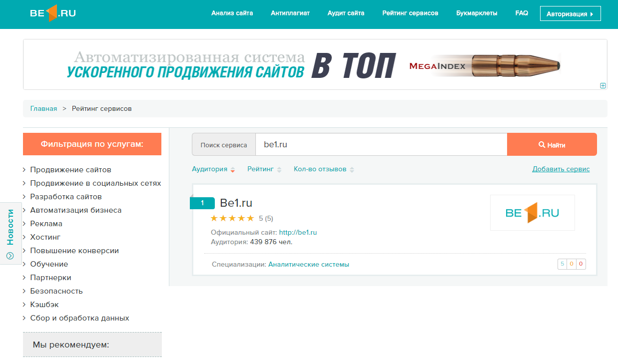Viewport: 618px width, 364px height.
Task: Open the Антиплагиат menu item
Action: 290,13
